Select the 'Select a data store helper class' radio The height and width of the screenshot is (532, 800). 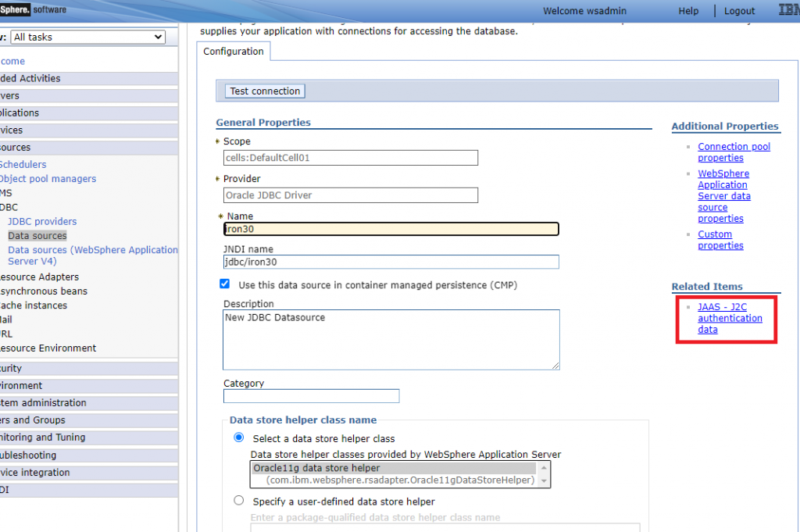click(x=239, y=437)
